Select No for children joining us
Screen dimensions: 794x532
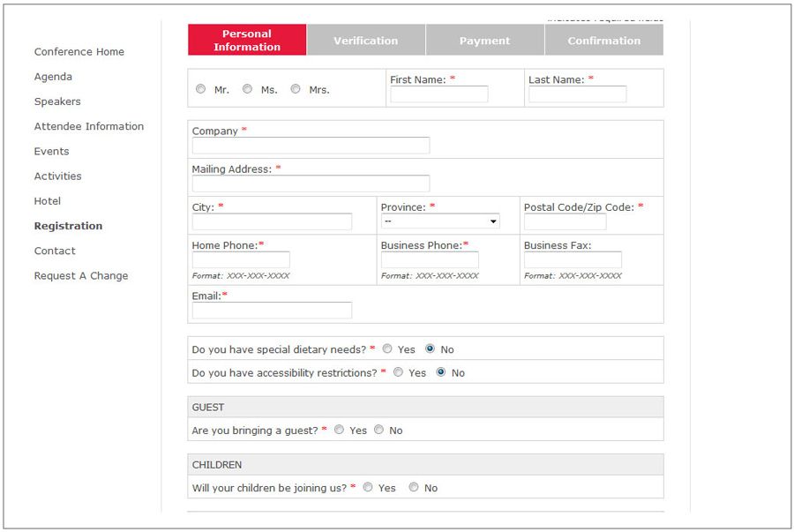[x=414, y=487]
